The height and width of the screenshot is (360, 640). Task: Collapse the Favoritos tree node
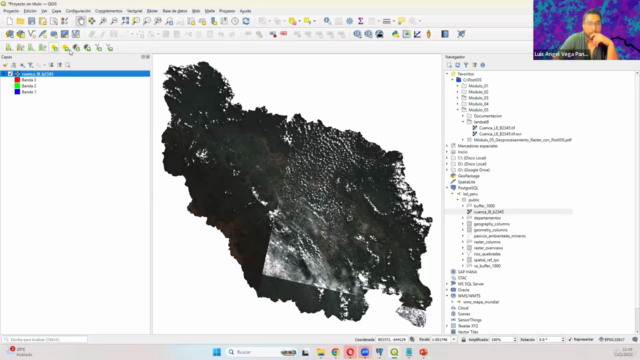(447, 74)
